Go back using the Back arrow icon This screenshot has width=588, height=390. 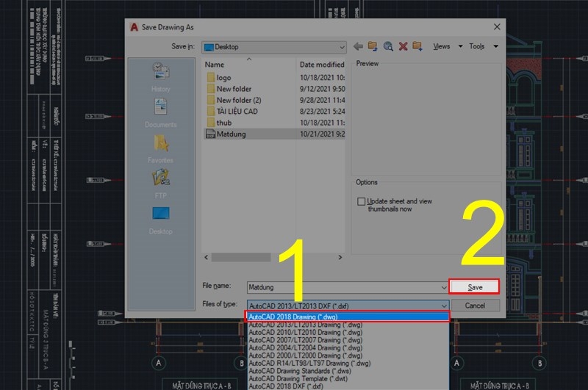pos(358,46)
